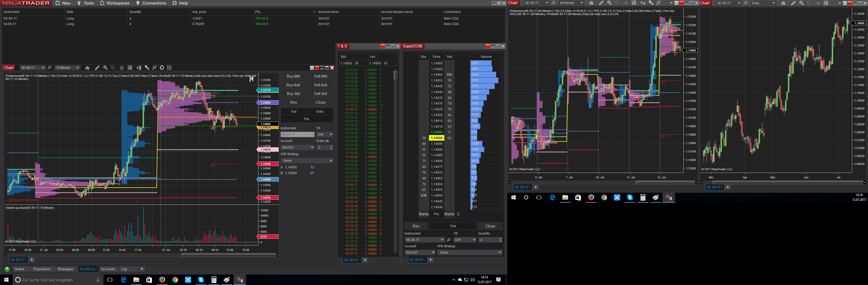Open Chart Trader TIF DAY dropdown
Image resolution: width=868 pixels, height=285 pixels.
[x=325, y=135]
